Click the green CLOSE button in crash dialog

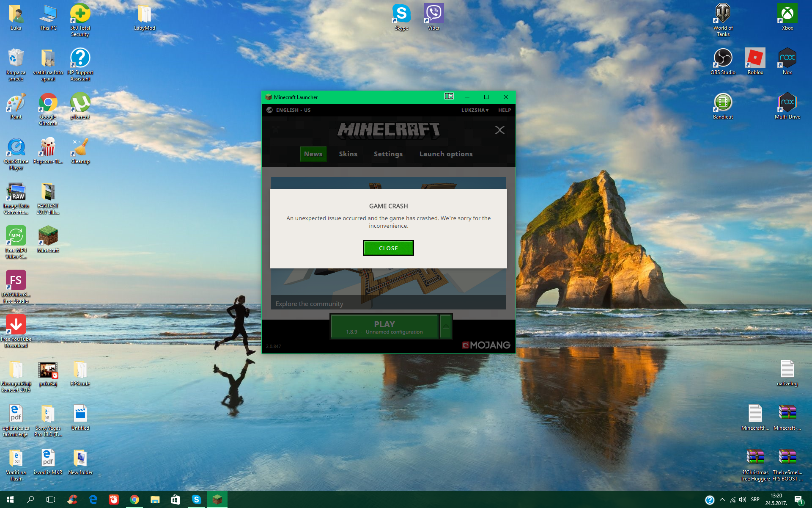coord(388,248)
